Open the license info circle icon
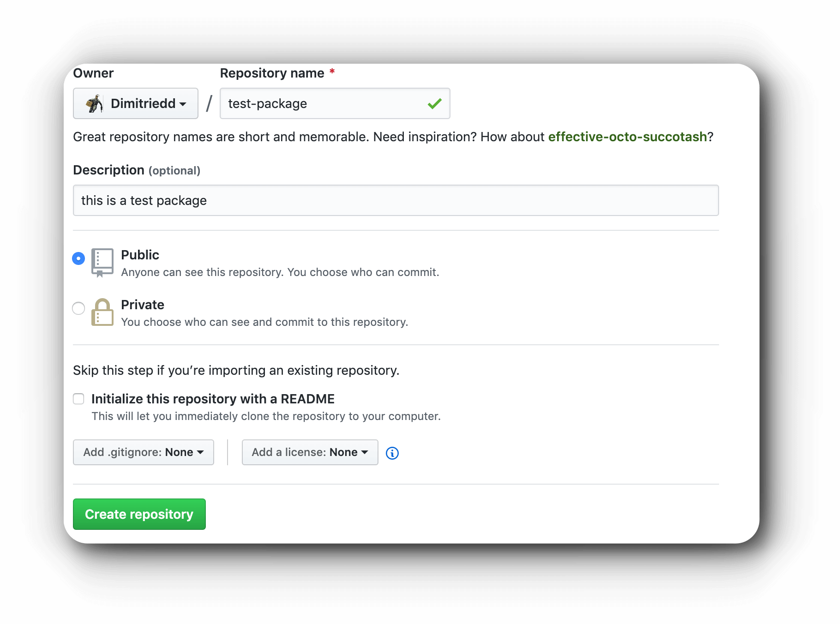Screen dimensions: 840x624 click(392, 453)
